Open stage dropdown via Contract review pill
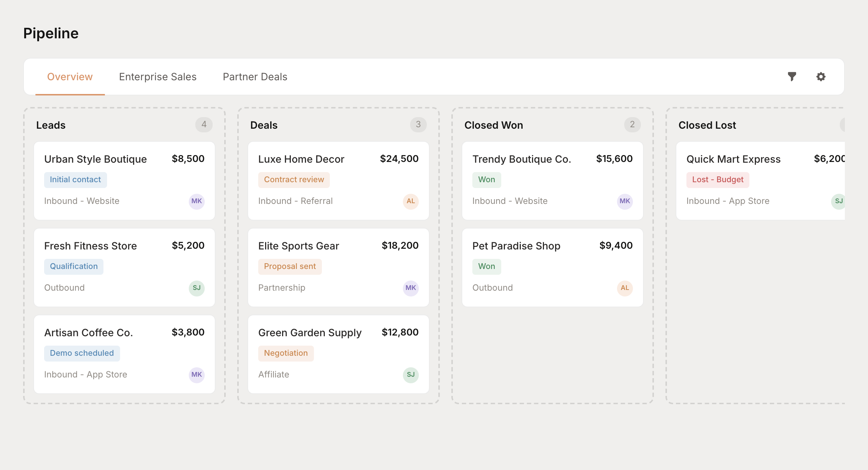 294,179
